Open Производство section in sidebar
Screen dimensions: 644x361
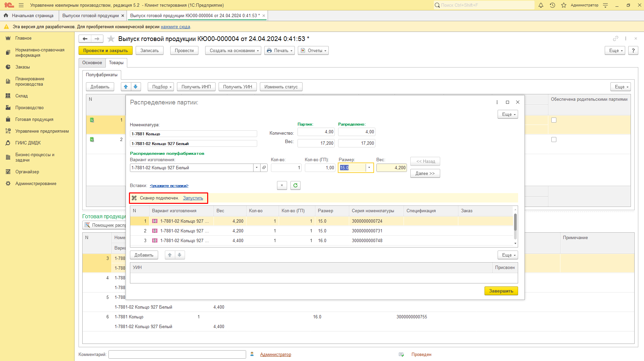[30, 108]
